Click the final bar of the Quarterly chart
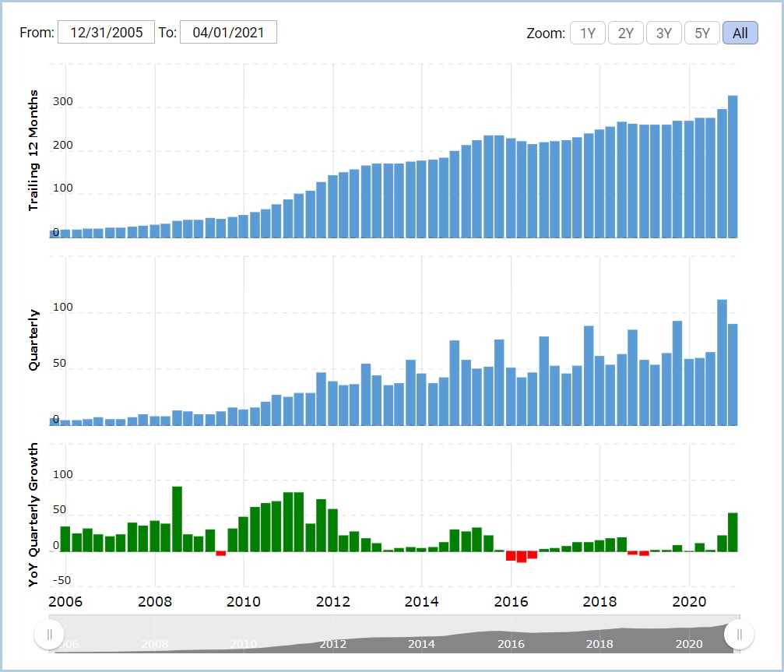The height and width of the screenshot is (672, 784). [733, 374]
